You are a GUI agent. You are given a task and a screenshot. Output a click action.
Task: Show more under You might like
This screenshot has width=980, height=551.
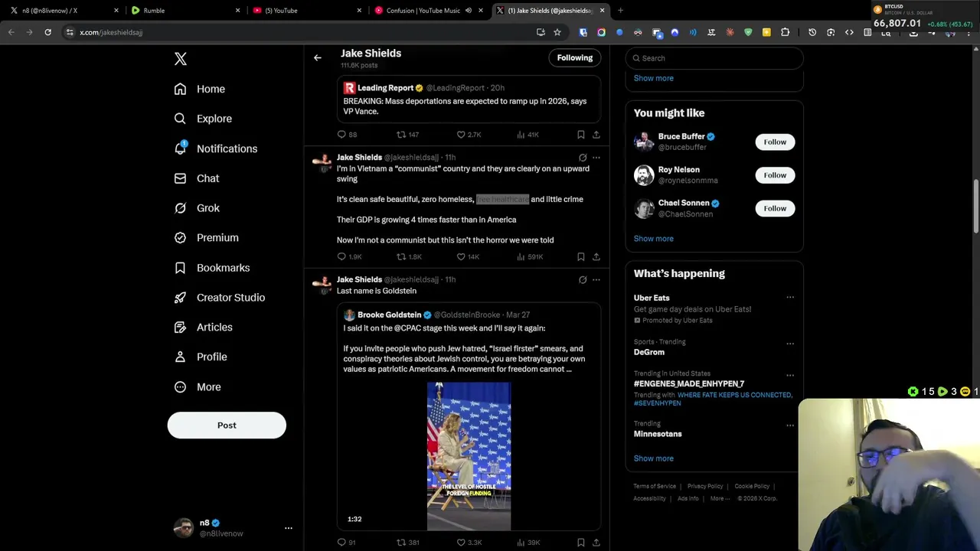point(654,239)
